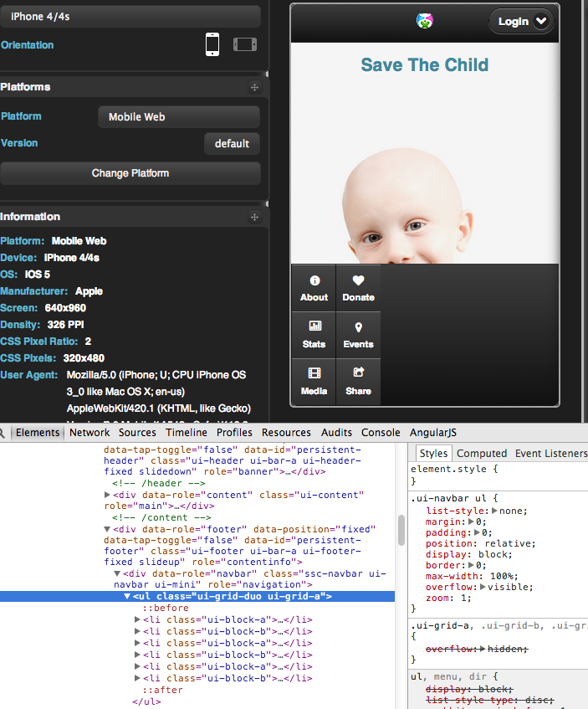Tap the About info icon
The image size is (588, 709).
314,281
